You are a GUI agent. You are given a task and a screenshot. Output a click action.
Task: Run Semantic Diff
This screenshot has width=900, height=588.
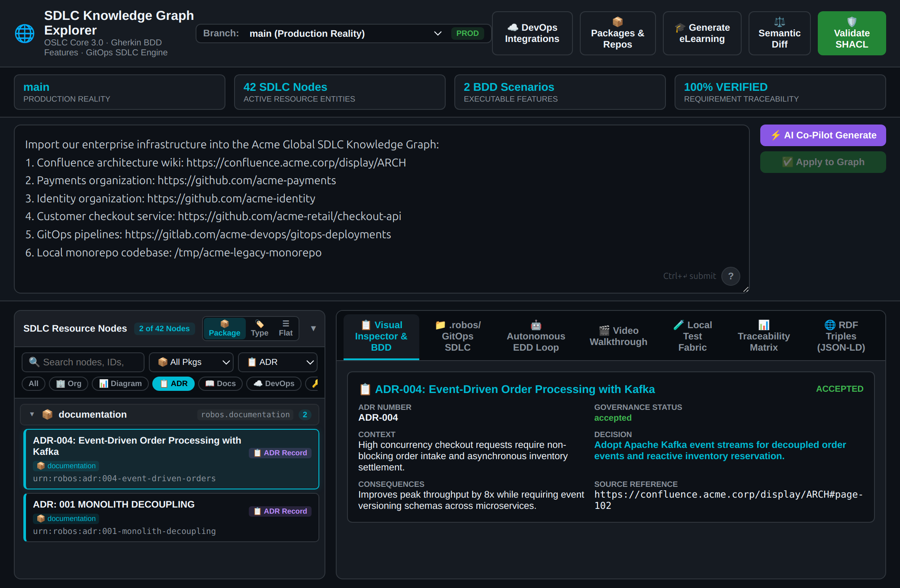coord(779,33)
